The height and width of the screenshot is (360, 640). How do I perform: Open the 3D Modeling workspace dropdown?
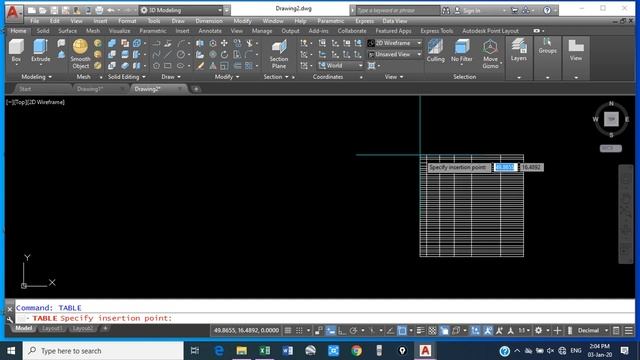click(x=182, y=10)
